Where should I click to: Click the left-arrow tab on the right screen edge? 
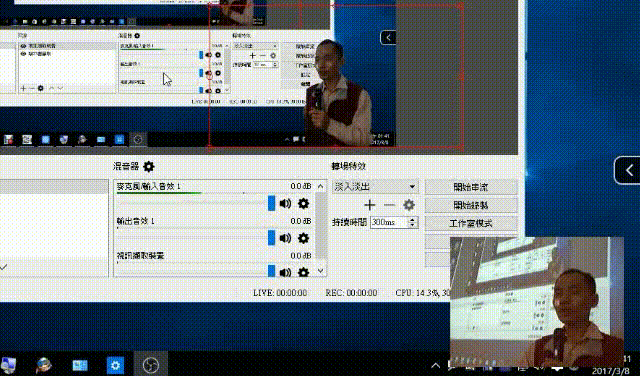tap(628, 170)
